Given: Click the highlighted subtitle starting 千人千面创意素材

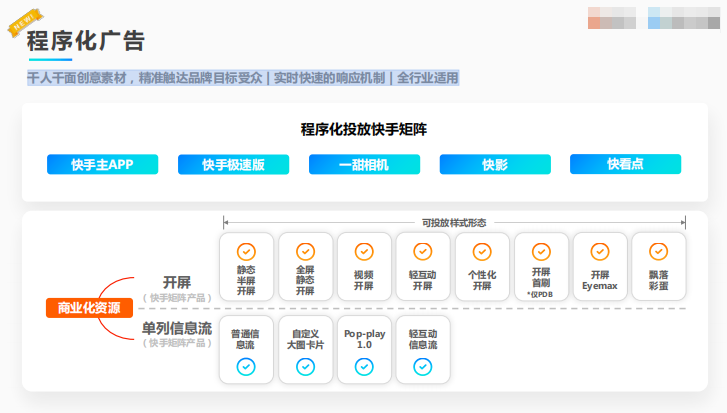Looking at the screenshot, I should point(243,78).
